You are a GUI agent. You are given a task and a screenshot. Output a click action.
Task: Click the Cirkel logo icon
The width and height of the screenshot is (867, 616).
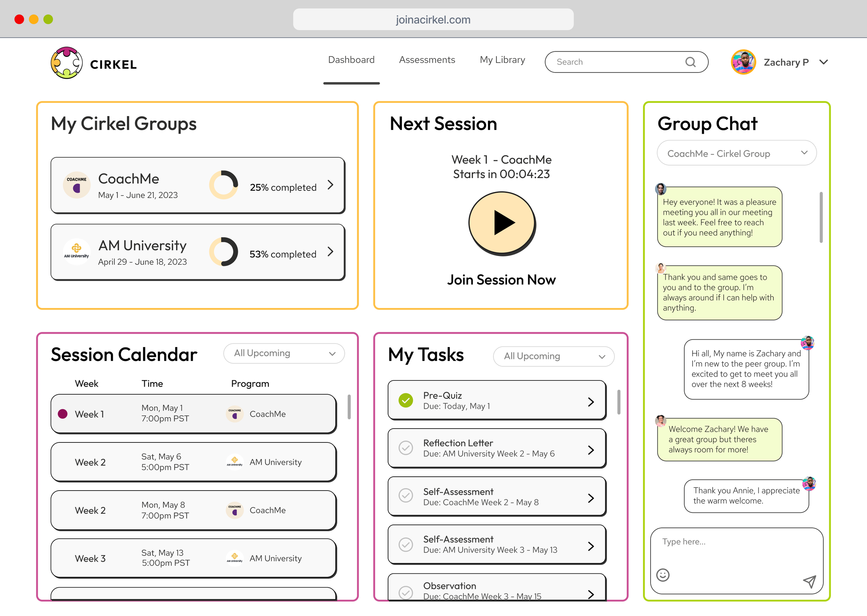pos(67,63)
